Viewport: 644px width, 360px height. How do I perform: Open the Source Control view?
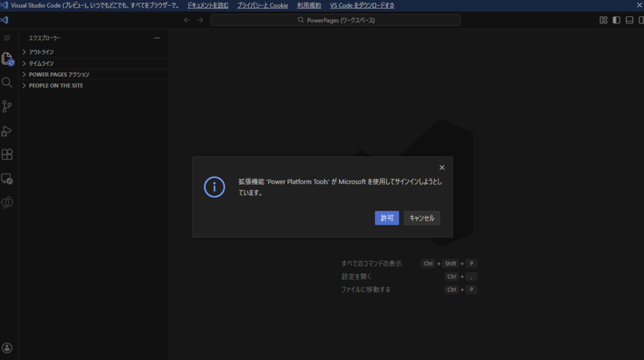pos(7,106)
